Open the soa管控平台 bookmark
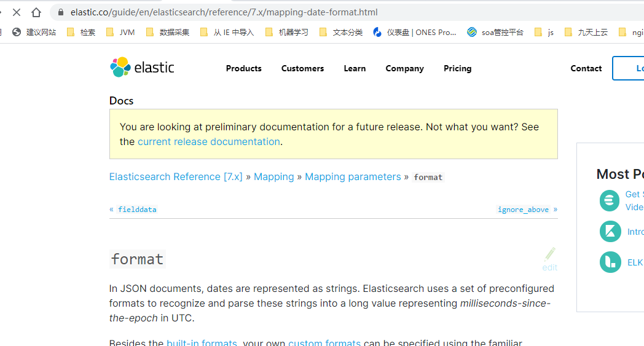The height and width of the screenshot is (346, 644). point(495,32)
